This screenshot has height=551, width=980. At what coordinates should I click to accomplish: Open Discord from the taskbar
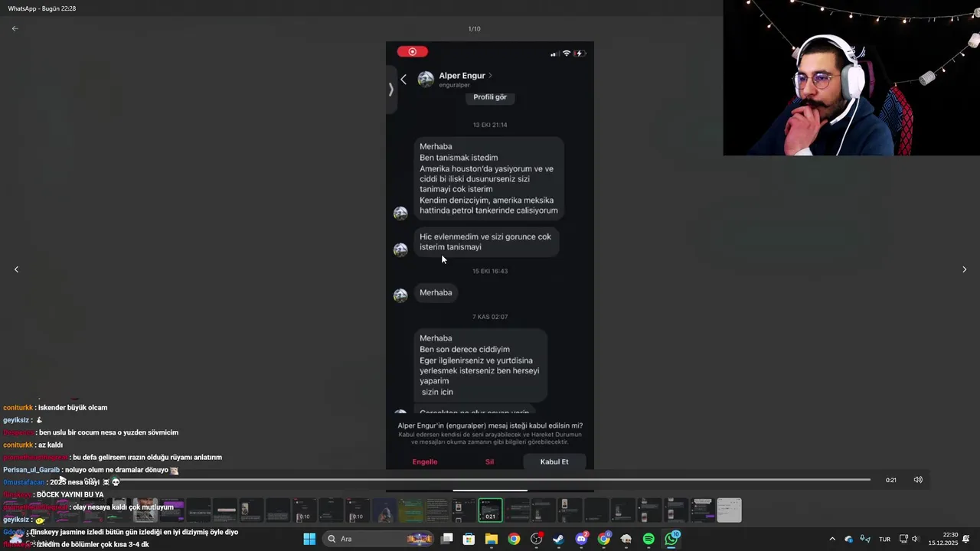click(581, 539)
